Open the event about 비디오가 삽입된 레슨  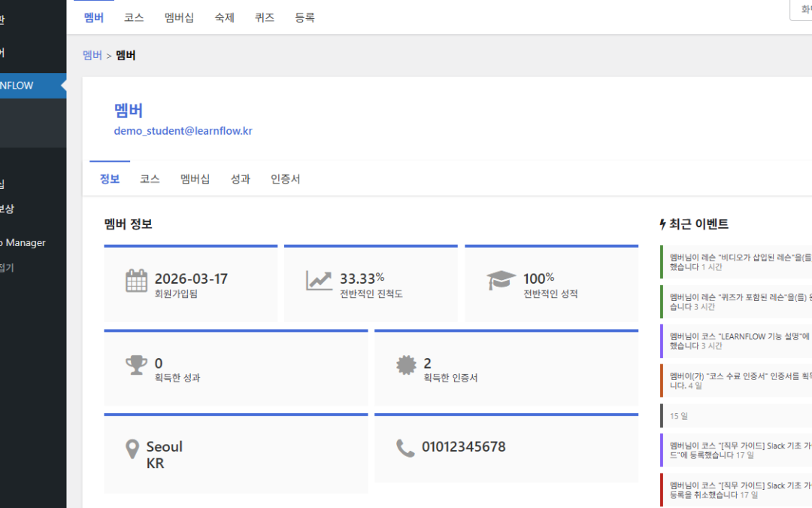tap(736, 263)
